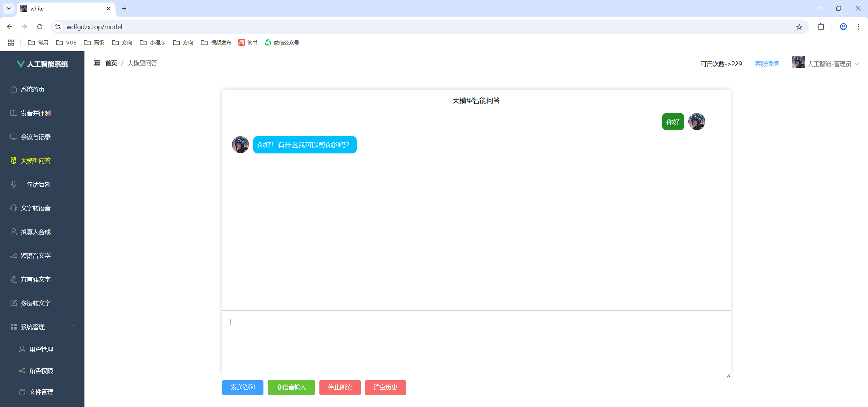Viewport: 868px width, 407px height.
Task: Click the 系统管理 grid icon
Action: tap(14, 327)
